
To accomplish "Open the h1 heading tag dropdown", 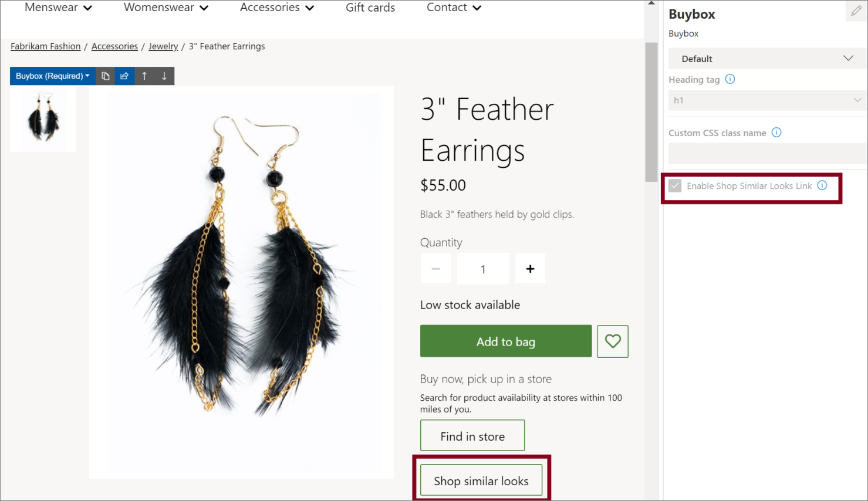I will pyautogui.click(x=768, y=100).
